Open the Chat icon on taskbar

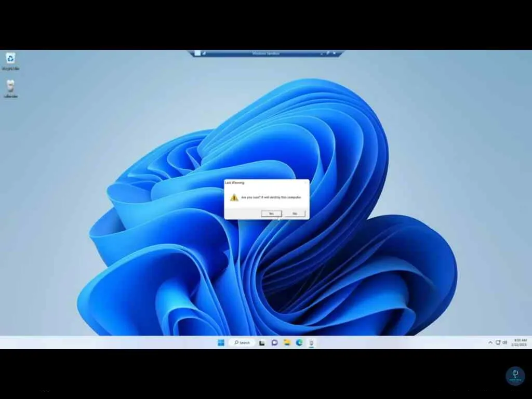[x=274, y=343]
